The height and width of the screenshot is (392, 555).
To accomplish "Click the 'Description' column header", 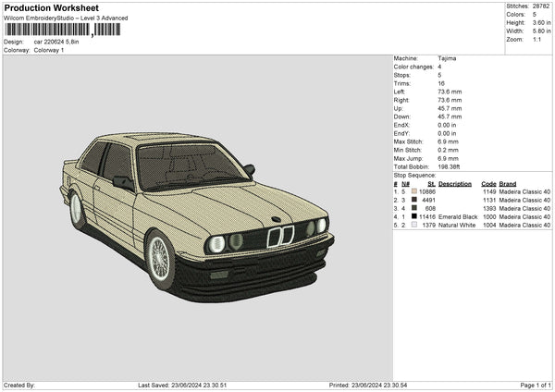I will coord(455,184).
